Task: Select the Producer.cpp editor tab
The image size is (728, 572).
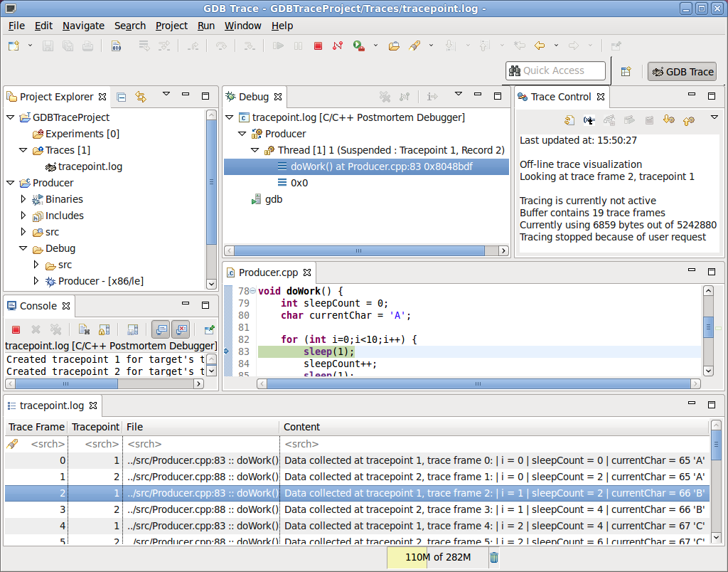Action: click(x=268, y=272)
